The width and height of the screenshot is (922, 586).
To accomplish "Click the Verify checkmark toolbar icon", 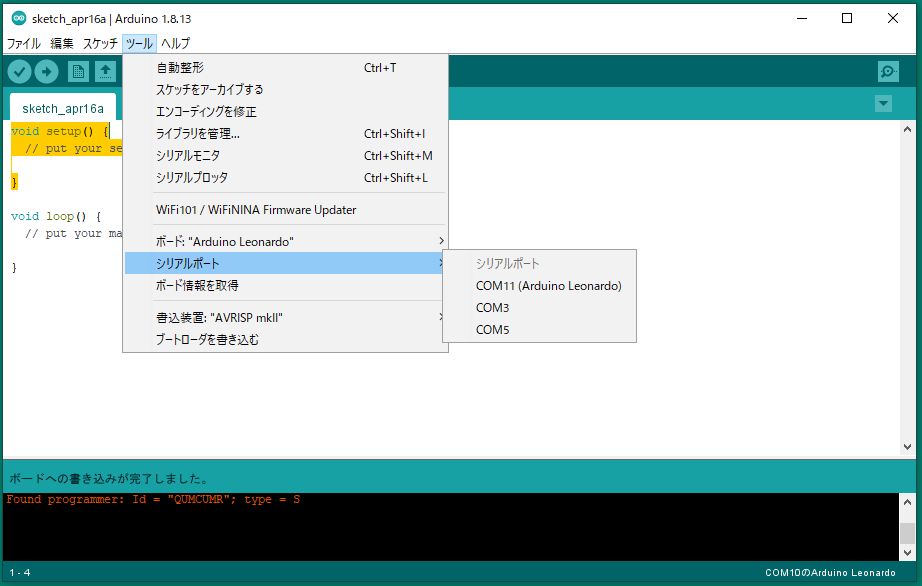I will [19, 72].
